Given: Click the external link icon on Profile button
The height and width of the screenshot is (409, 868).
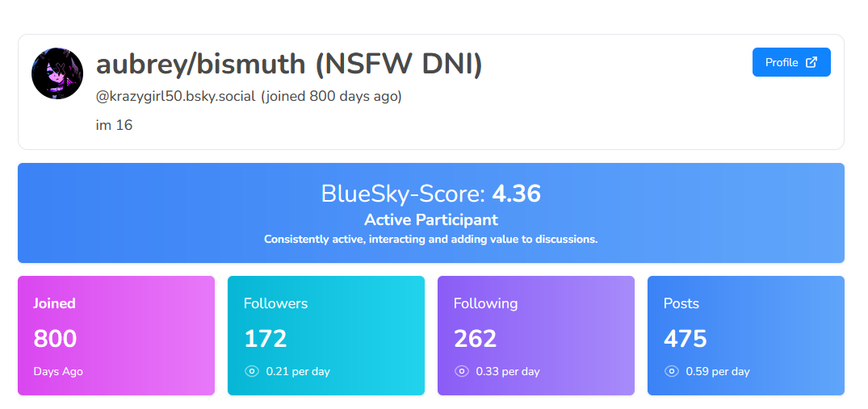Looking at the screenshot, I should click(x=812, y=63).
